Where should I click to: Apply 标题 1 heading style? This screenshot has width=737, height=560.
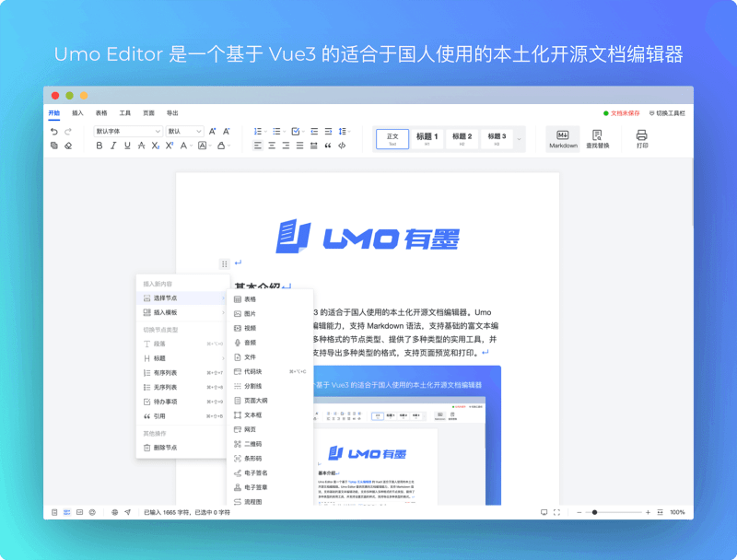coord(427,138)
